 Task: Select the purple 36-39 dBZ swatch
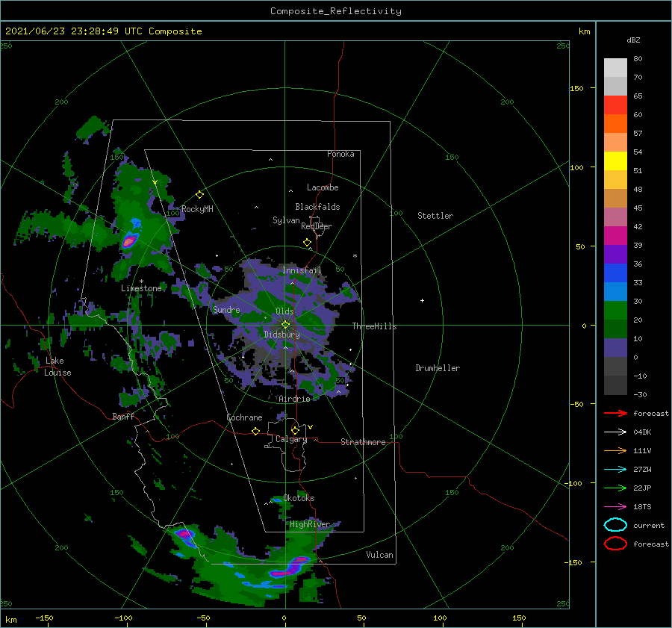click(615, 255)
